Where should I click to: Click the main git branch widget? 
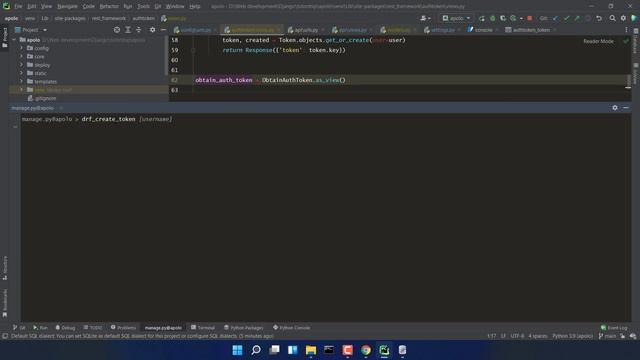(607, 336)
